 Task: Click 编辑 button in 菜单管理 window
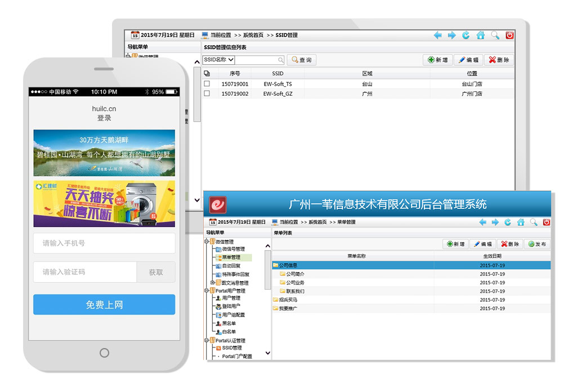(482, 244)
